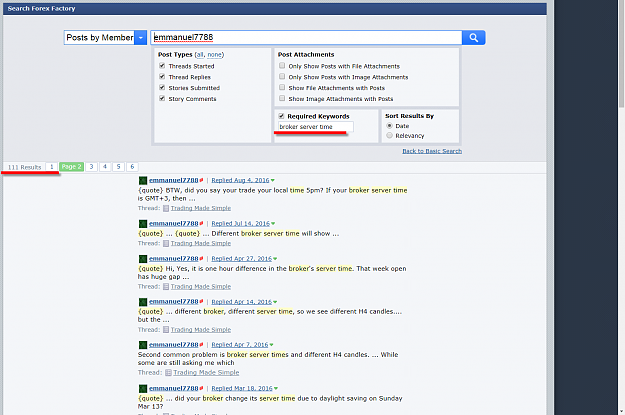The image size is (625, 415).
Task: Click emmanuel7788 avatar on Apr 27 post
Action: pos(143,259)
